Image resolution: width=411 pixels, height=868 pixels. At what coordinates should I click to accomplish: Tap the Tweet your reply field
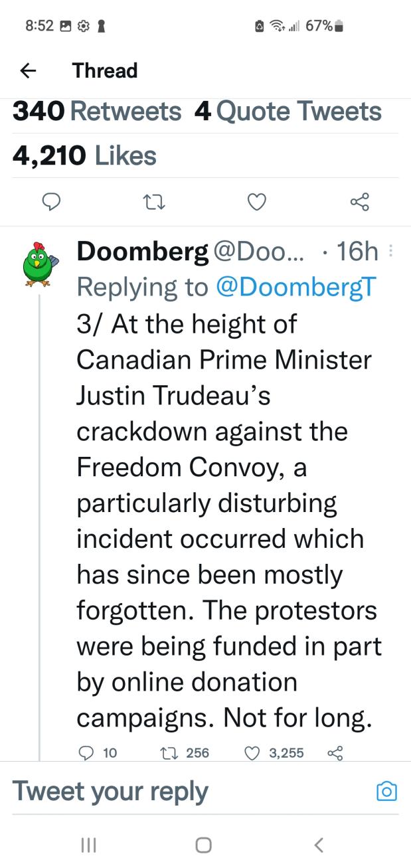click(x=179, y=791)
